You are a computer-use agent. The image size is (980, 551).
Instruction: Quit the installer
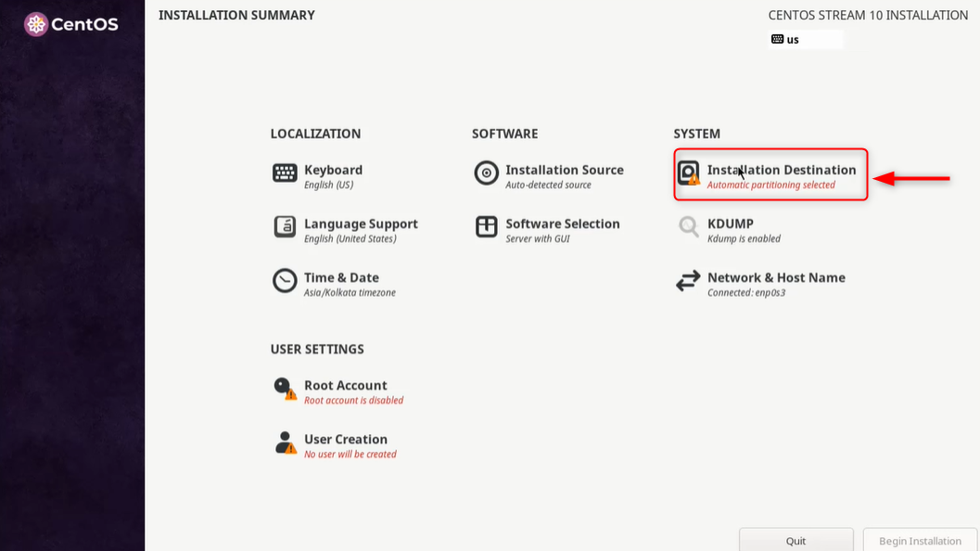pos(795,539)
